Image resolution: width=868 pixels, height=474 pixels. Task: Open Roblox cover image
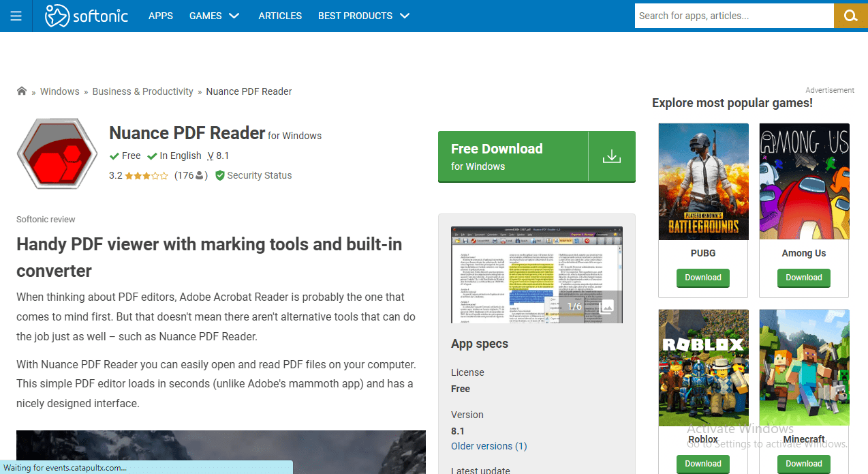coord(703,368)
